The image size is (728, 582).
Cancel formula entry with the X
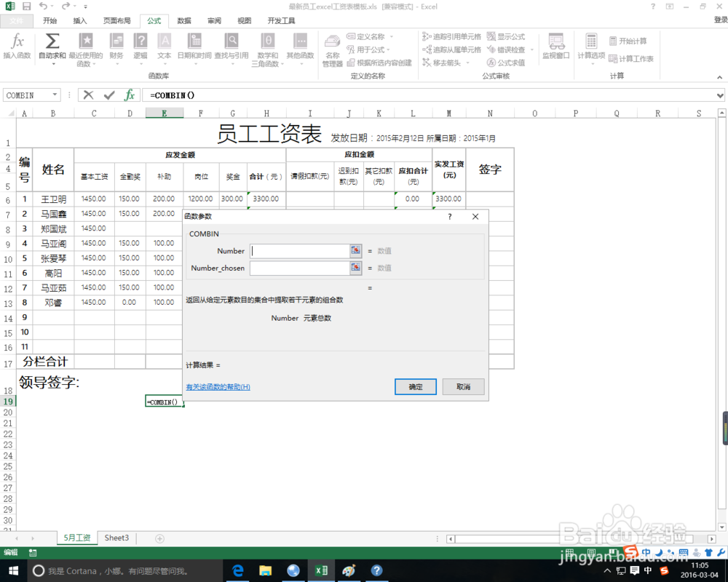click(89, 95)
